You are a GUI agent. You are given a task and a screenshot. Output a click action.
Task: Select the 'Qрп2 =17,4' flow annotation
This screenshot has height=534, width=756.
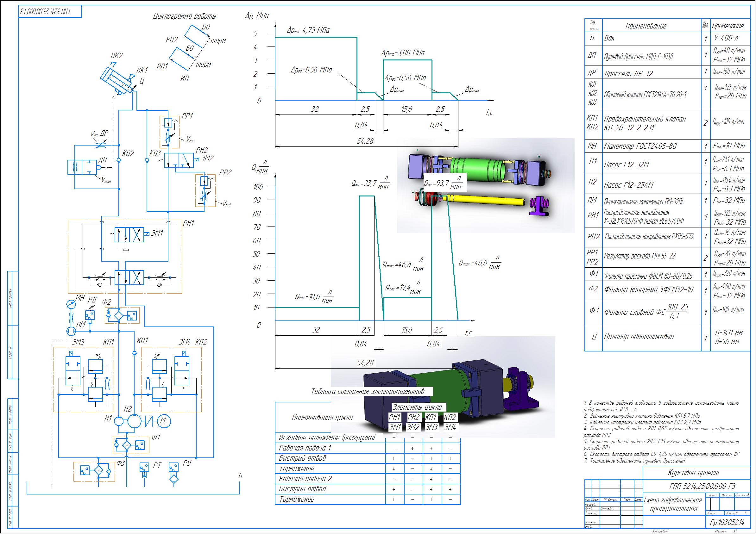[x=404, y=287]
